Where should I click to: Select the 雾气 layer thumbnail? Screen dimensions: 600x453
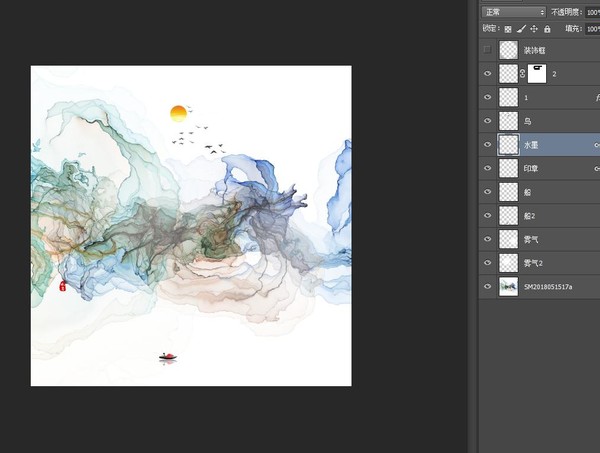coord(509,239)
